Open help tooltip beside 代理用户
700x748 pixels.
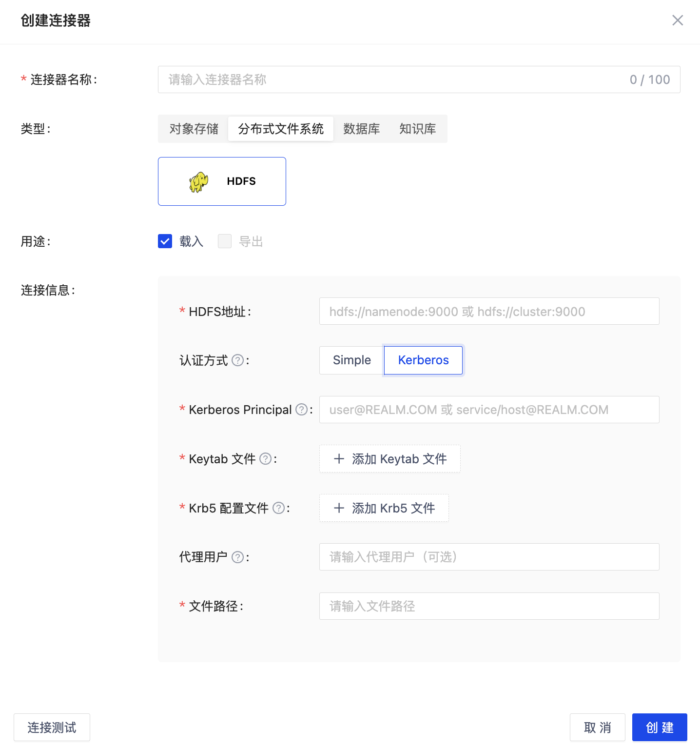tap(237, 557)
